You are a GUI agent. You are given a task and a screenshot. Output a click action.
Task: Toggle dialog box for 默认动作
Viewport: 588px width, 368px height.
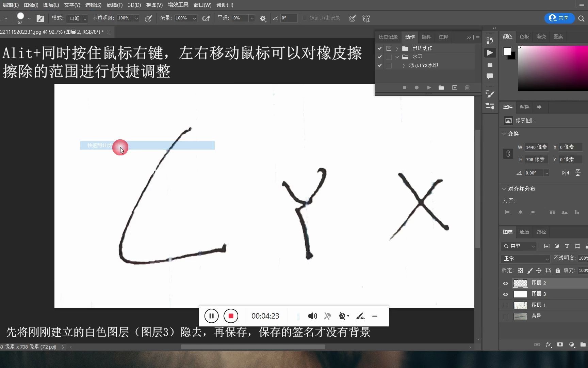tap(389, 48)
